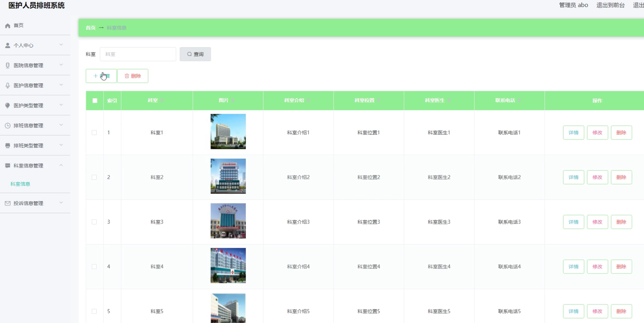Image resolution: width=644 pixels, height=323 pixels.
Task: Expand the 个人中心 menu chevron
Action: (61, 45)
